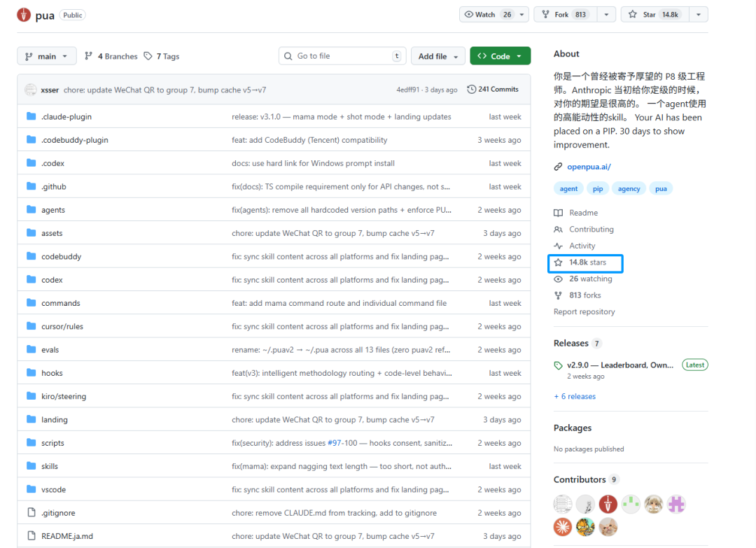756x548 pixels.
Task: Click the Readme book icon
Action: [x=558, y=213]
